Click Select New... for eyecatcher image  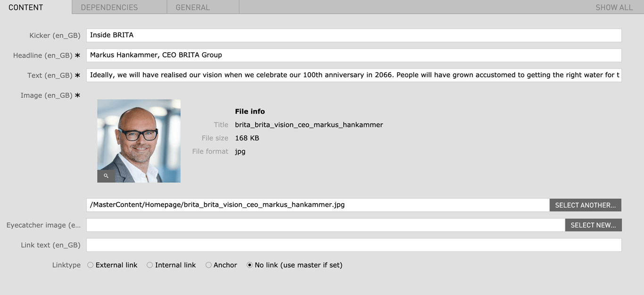pos(593,225)
